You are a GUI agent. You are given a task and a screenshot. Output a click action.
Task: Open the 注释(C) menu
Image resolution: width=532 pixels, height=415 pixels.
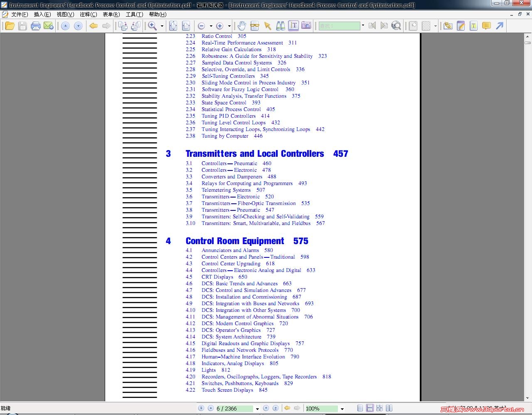pyautogui.click(x=88, y=14)
